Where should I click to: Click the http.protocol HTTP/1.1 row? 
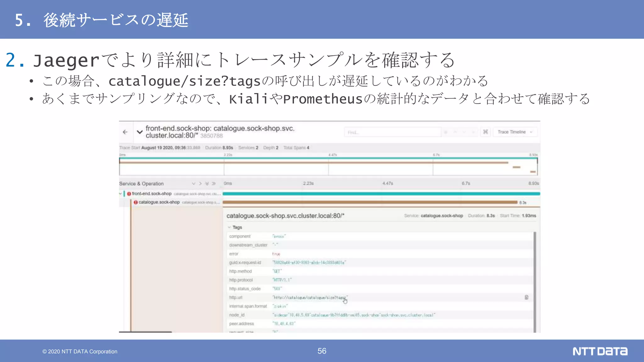point(380,280)
